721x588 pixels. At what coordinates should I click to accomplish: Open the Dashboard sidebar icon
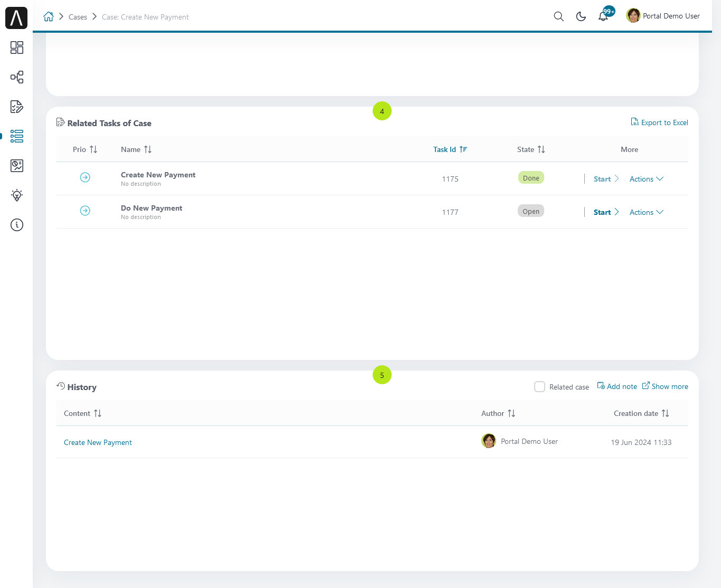pyautogui.click(x=17, y=48)
